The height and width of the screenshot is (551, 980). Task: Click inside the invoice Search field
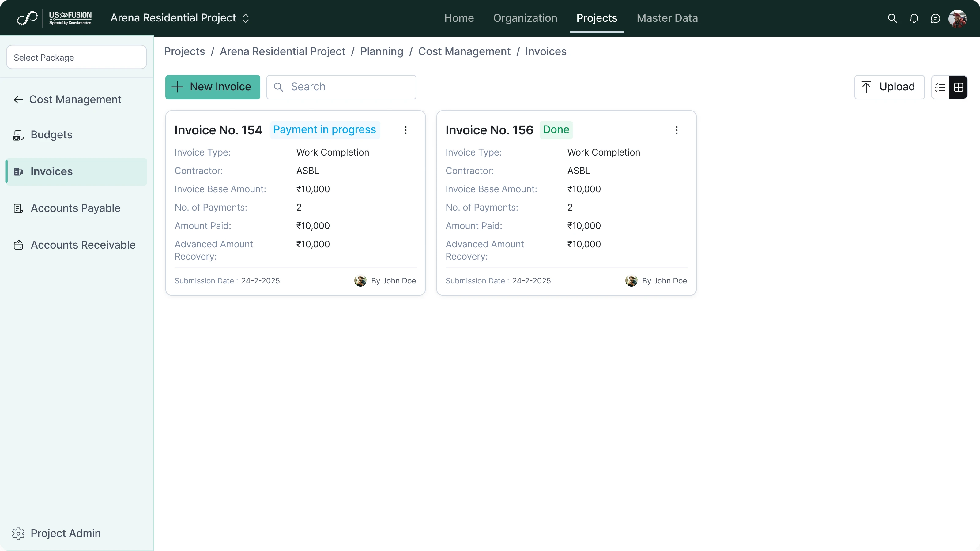tap(341, 87)
